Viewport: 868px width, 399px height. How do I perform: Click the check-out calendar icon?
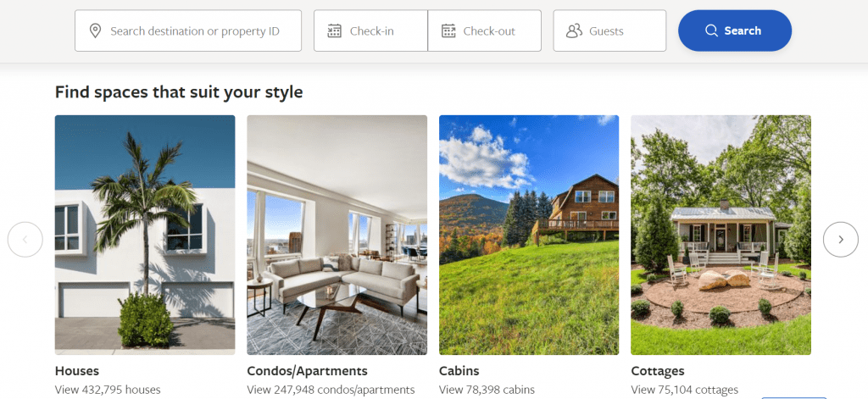448,30
